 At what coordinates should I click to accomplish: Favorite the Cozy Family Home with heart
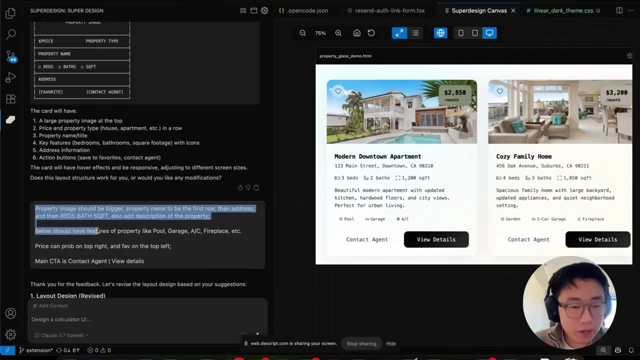(x=500, y=91)
